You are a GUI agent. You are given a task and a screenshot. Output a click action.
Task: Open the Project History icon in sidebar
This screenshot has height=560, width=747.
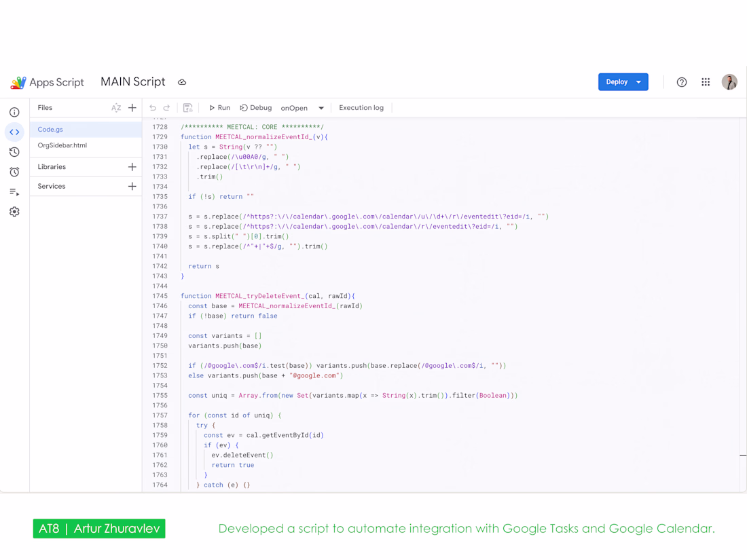14,152
